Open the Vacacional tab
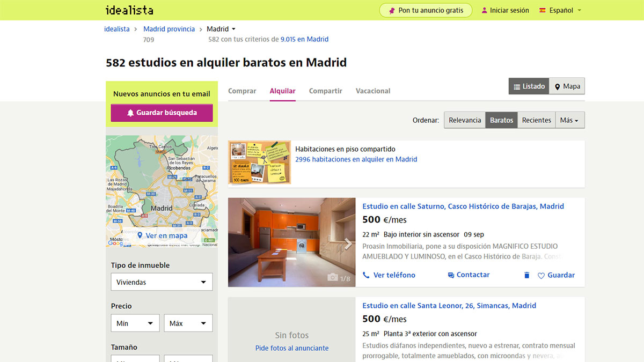Viewport: 644px width, 362px height. point(372,91)
